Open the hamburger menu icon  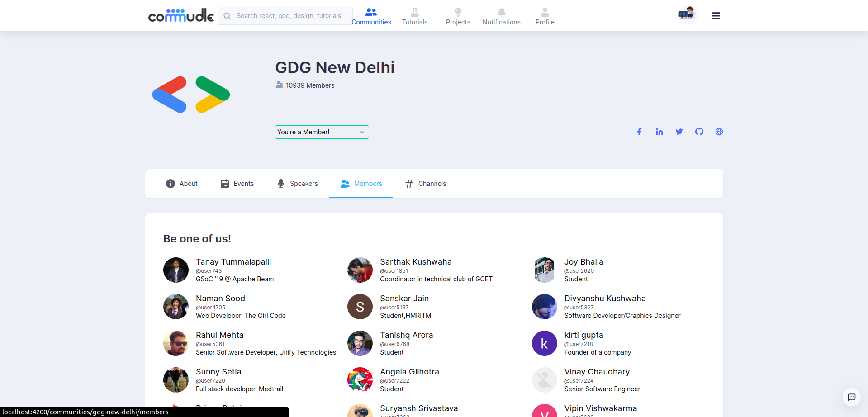coord(716,16)
